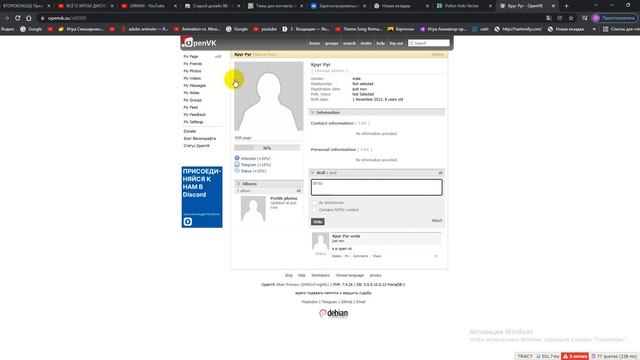
Task: Open My Groups in the sidebar
Action: pos(193,100)
